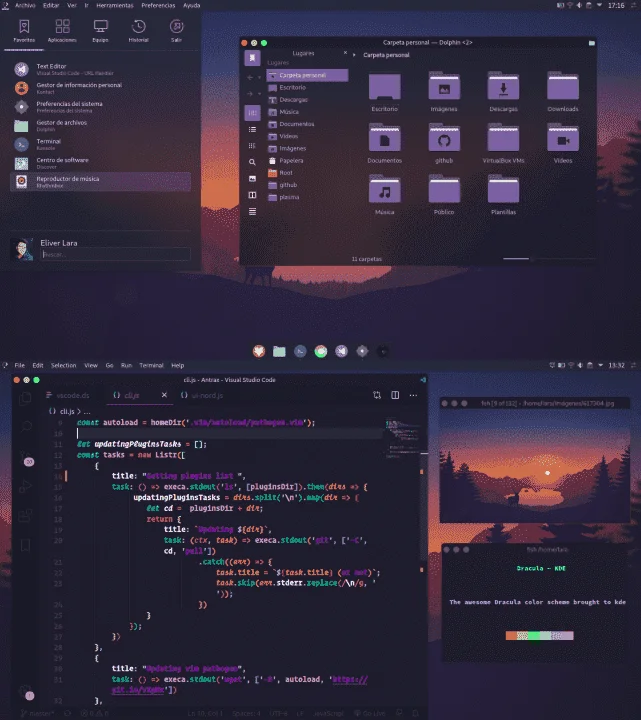Switch Dolphin to details tree view

[253, 146]
